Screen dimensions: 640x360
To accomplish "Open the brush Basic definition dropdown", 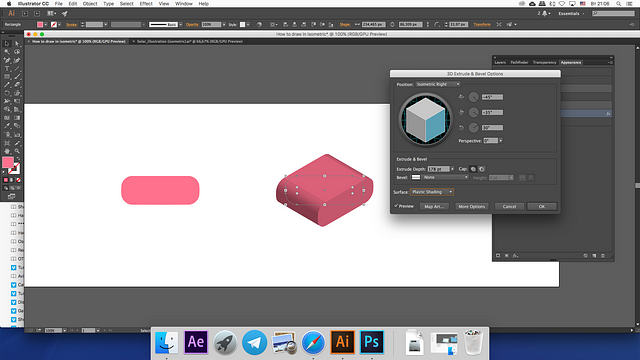I will (180, 24).
